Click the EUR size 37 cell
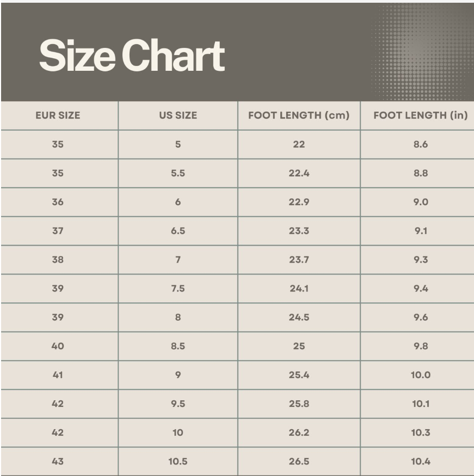The height and width of the screenshot is (476, 474). pos(58,231)
